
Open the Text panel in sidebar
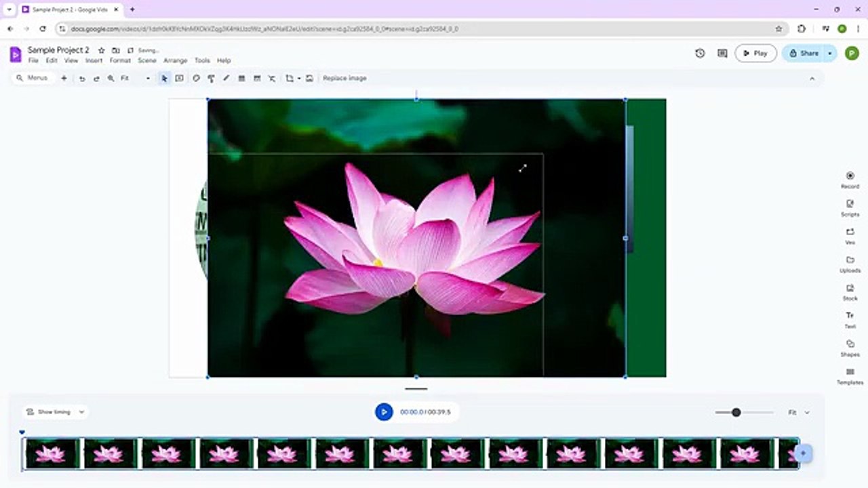click(850, 320)
